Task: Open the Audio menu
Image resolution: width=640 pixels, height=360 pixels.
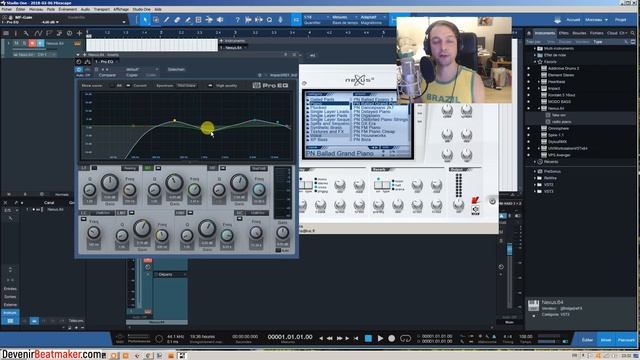Action: (85, 9)
